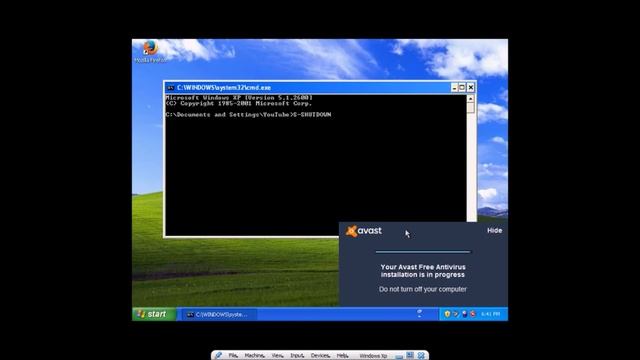This screenshot has height=360, width=640.
Task: Click the pin icon on VirtualBox mini toolbar
Action: pyautogui.click(x=218, y=356)
